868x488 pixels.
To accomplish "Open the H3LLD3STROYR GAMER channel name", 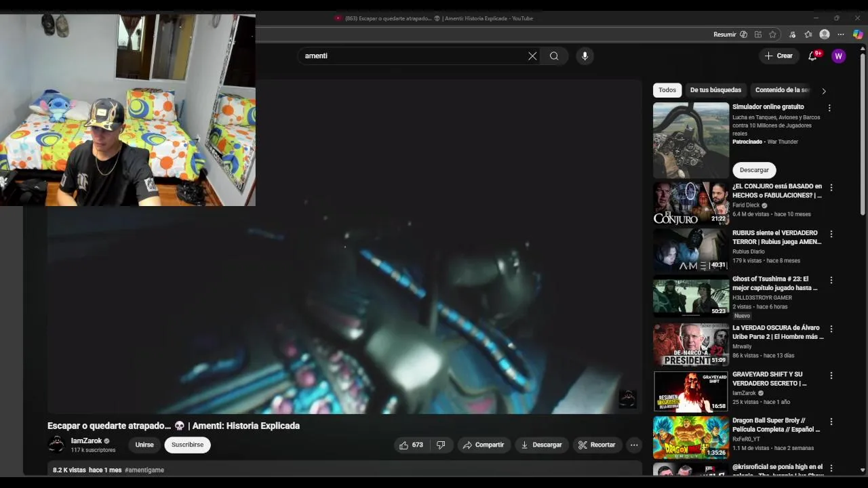I will tap(762, 298).
